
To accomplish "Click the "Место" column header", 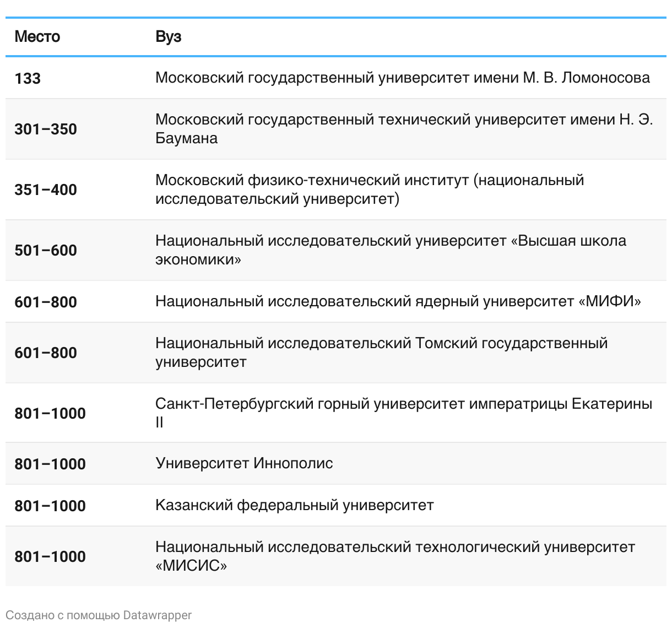I will click(37, 37).
